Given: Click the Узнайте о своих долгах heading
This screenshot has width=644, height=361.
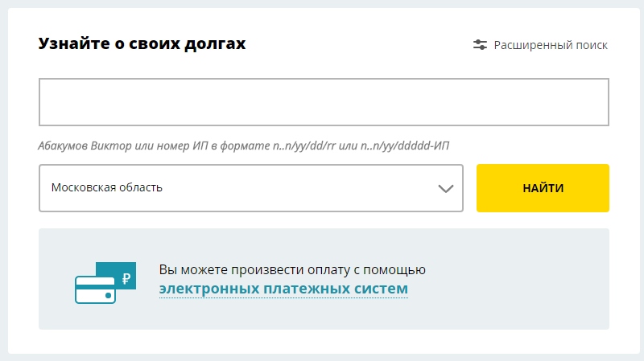Looking at the screenshot, I should click(142, 44).
